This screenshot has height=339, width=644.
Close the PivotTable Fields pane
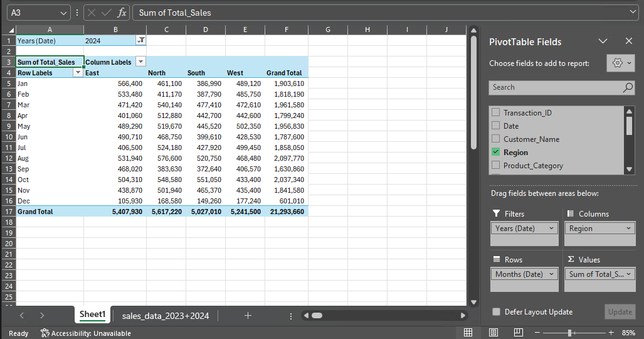[629, 41]
